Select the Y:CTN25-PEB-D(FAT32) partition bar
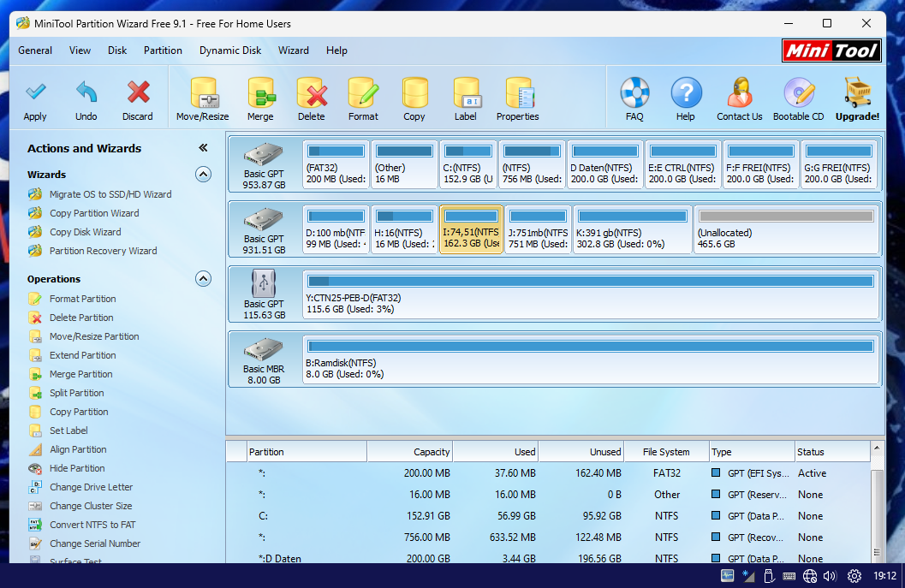Screen dimensions: 905x588 [590, 295]
